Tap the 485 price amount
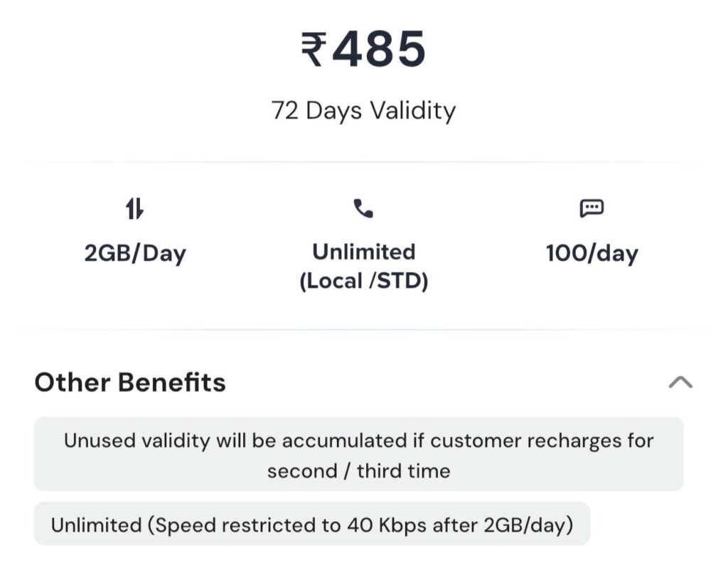728x587 pixels. tap(378, 49)
